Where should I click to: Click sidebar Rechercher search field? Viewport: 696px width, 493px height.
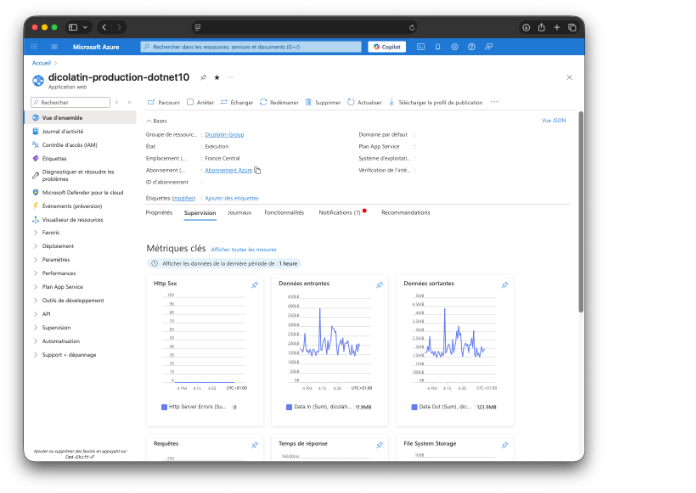pos(70,103)
